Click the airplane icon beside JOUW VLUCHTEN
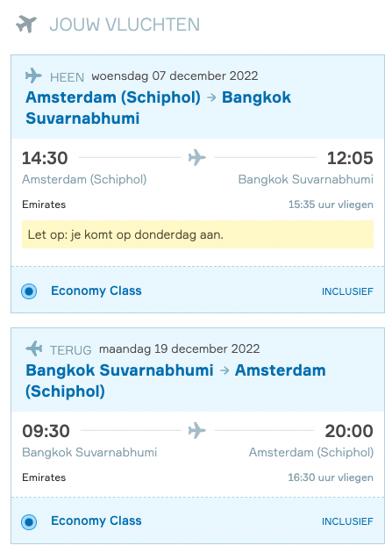Image resolution: width=392 pixels, height=560 pixels. click(26, 25)
